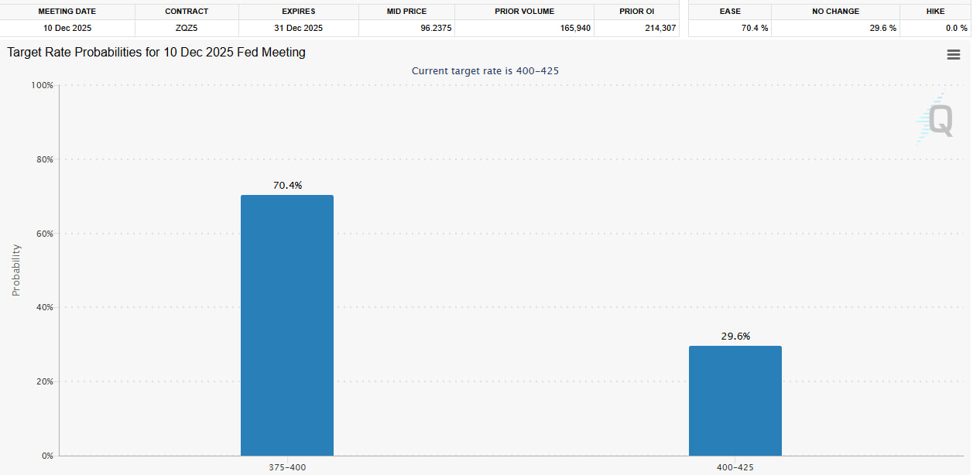Viewport: 980px width, 475px height.
Task: Select the EXPIRES column header
Action: pos(298,12)
